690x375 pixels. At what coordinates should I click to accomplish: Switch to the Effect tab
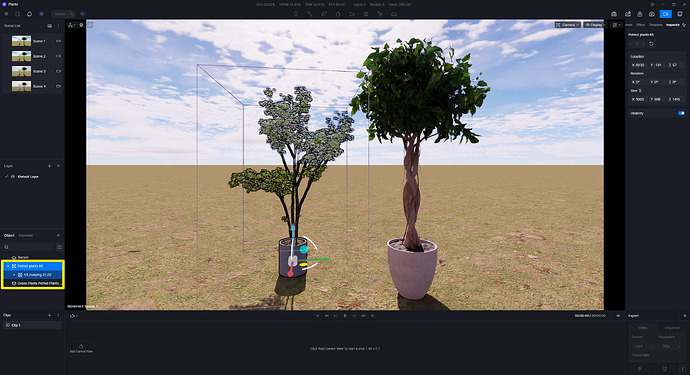point(640,25)
